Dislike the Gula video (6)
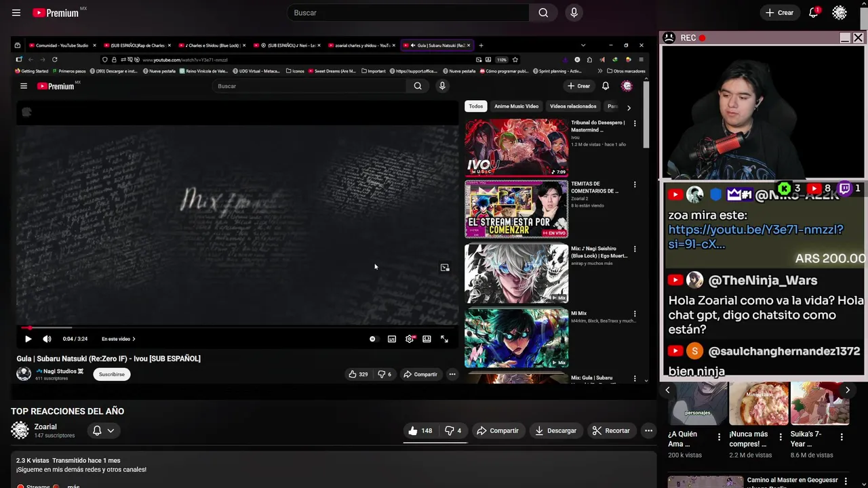 pyautogui.click(x=384, y=374)
